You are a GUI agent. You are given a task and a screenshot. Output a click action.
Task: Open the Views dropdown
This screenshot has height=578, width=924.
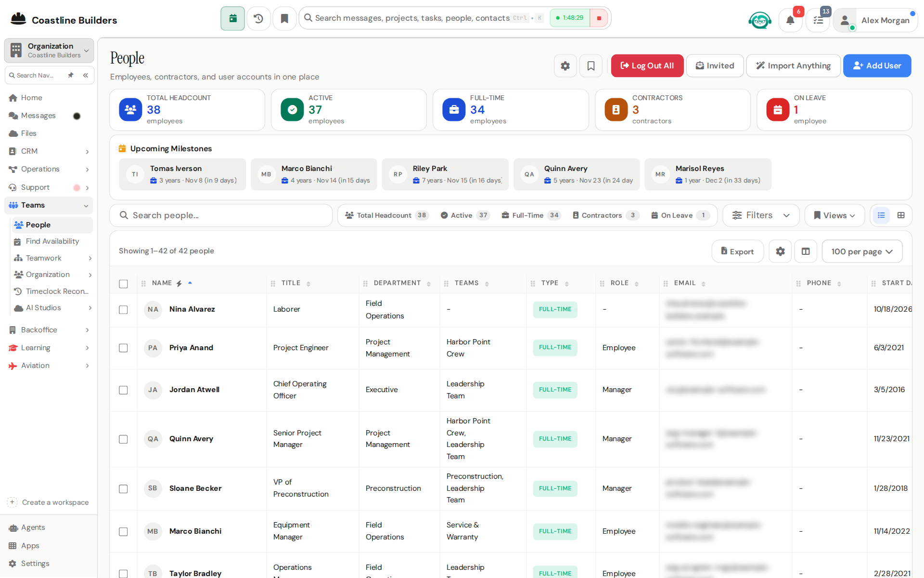pyautogui.click(x=834, y=215)
